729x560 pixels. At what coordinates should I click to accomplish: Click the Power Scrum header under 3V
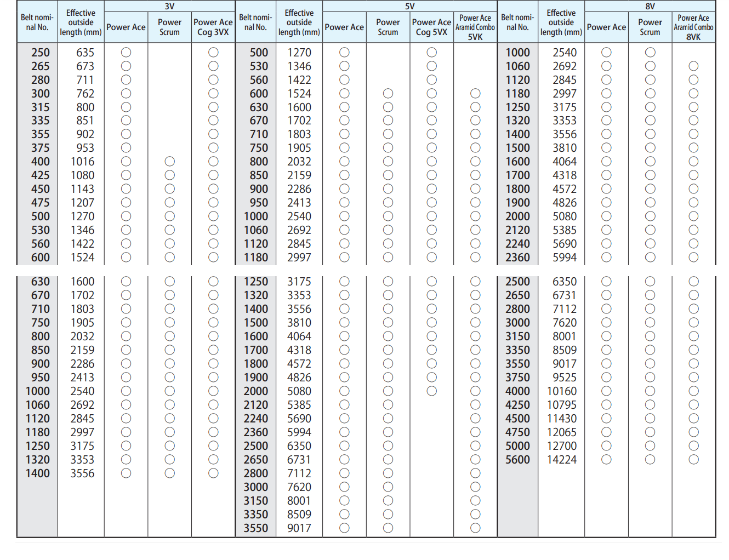coord(169,27)
